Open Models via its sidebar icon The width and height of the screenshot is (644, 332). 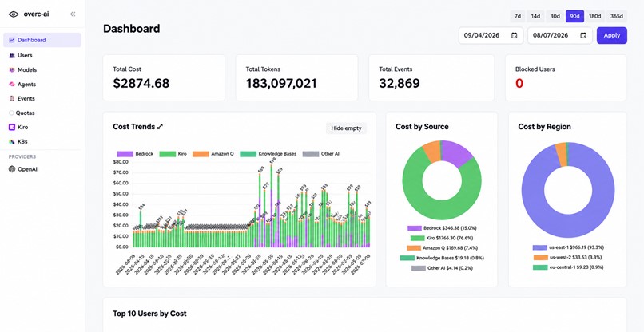pos(12,69)
